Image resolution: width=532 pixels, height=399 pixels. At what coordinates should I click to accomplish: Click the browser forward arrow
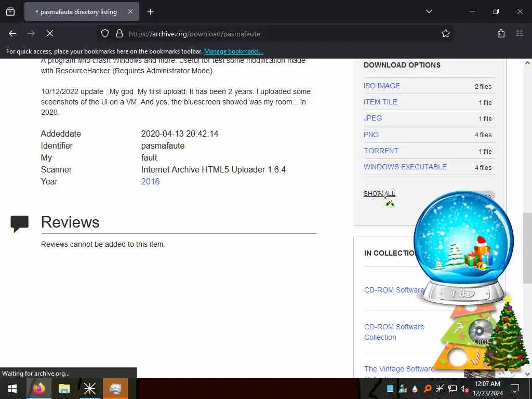(31, 34)
